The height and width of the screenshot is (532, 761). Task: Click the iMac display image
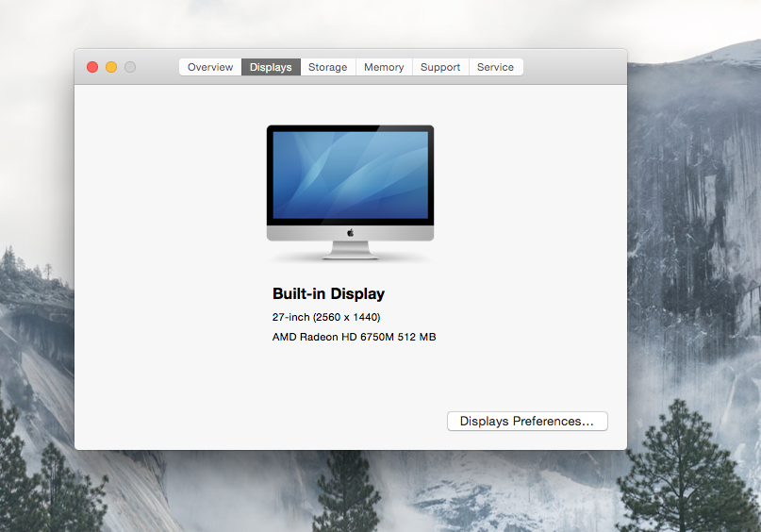point(350,192)
